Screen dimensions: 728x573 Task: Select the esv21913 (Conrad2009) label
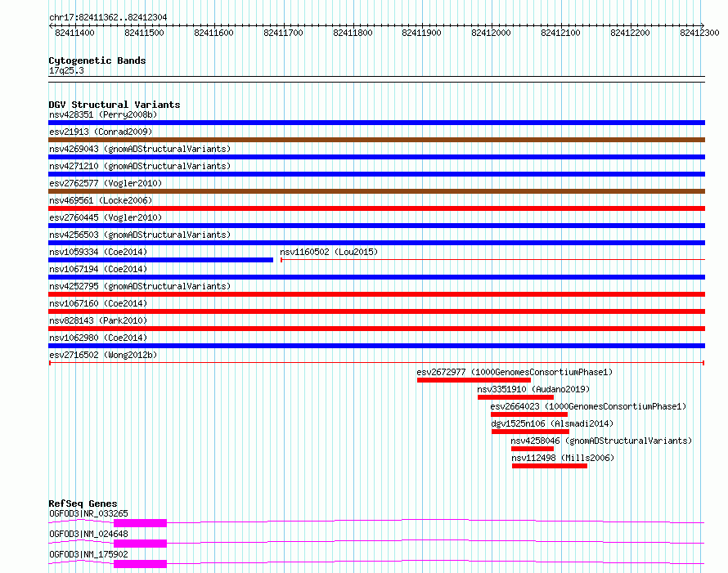click(101, 132)
